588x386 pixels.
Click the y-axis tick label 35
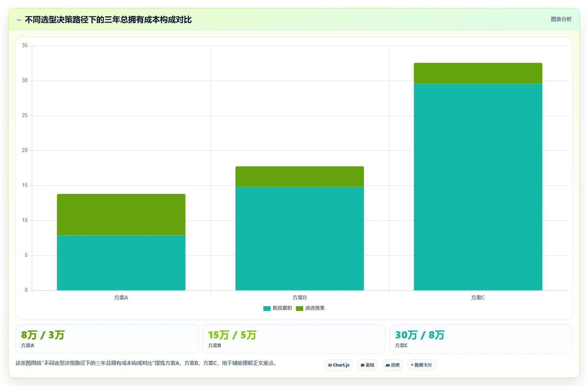pyautogui.click(x=25, y=46)
